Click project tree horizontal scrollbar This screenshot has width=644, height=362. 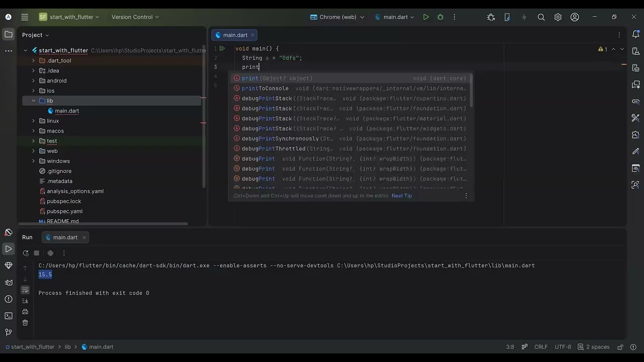[x=103, y=224]
